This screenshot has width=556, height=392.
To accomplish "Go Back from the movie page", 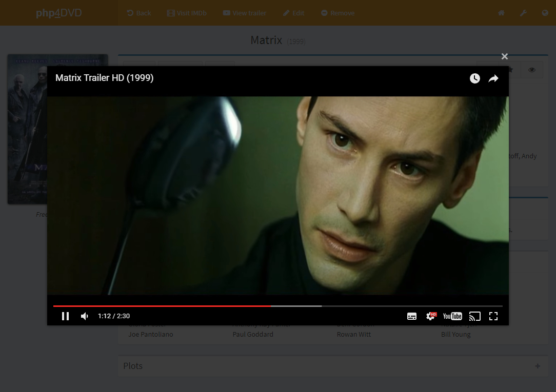I will click(x=138, y=13).
